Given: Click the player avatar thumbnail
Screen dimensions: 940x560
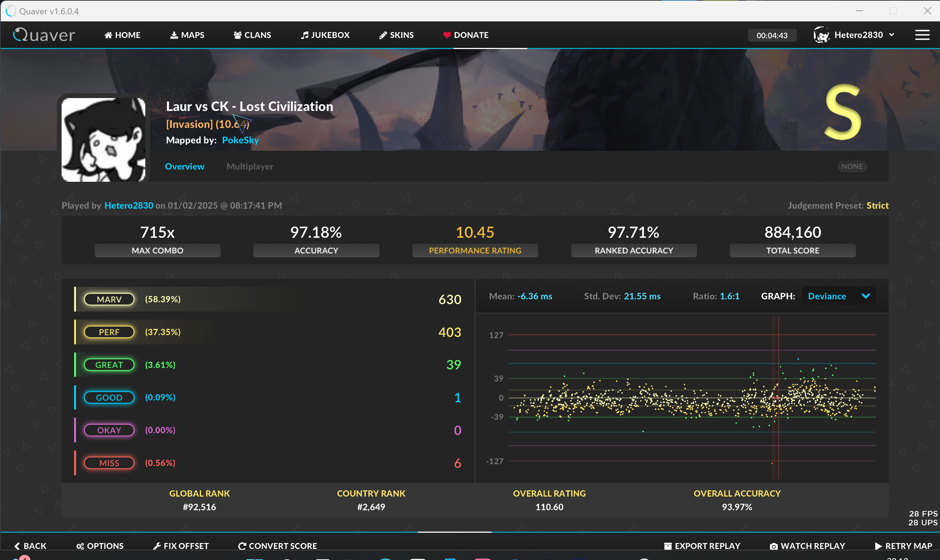Looking at the screenshot, I should click(103, 140).
